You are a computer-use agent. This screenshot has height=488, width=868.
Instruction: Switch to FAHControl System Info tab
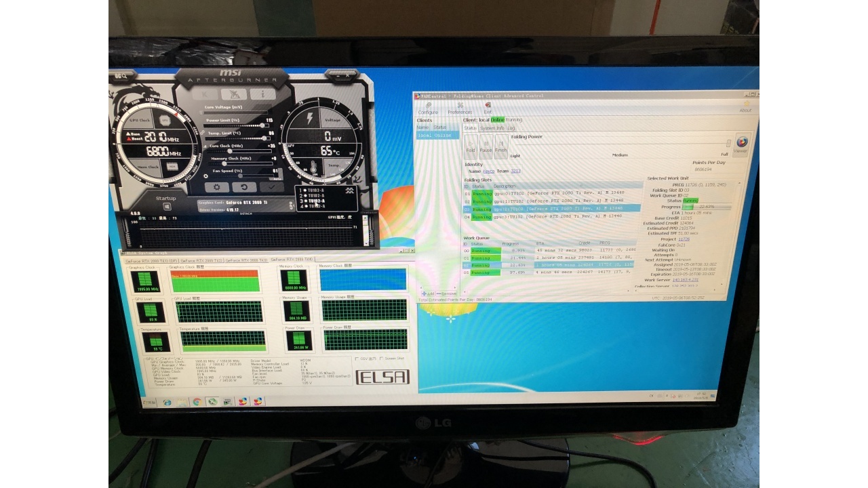pos(492,127)
